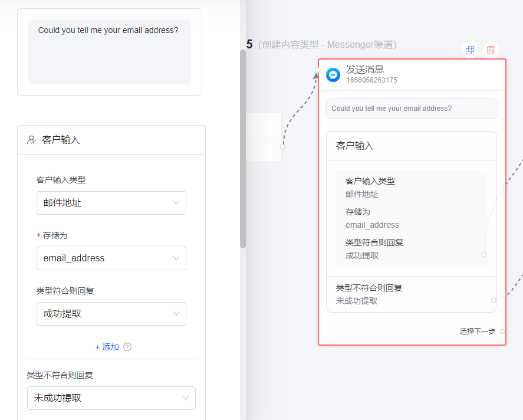This screenshot has height=420, width=523.
Task: Click the Messenger icon in the node header
Action: coord(333,75)
